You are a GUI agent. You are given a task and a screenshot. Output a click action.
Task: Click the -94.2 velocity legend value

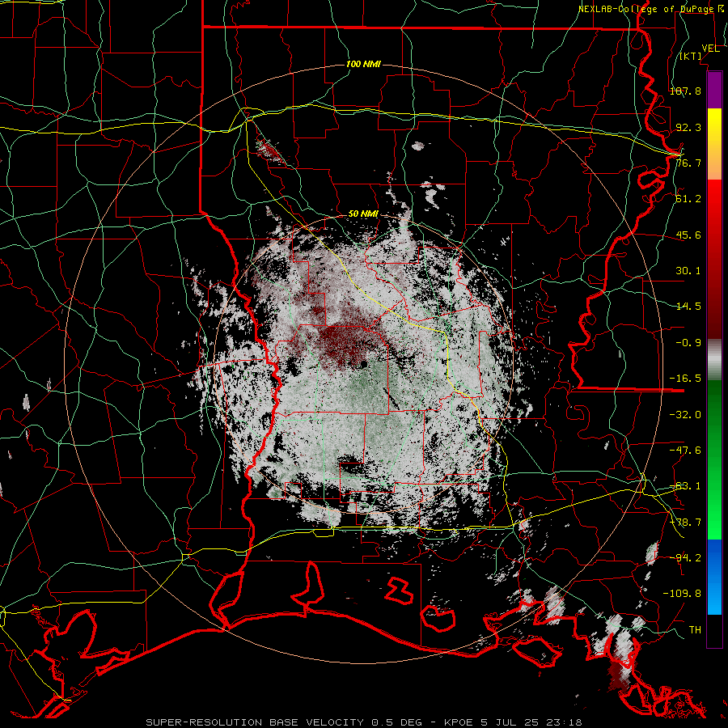pos(685,558)
